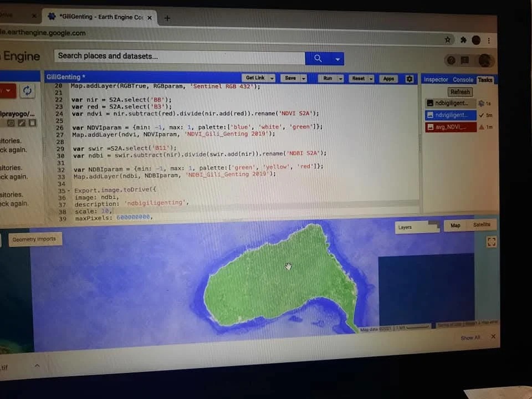Click the repository settings circle icon

pos(11,123)
